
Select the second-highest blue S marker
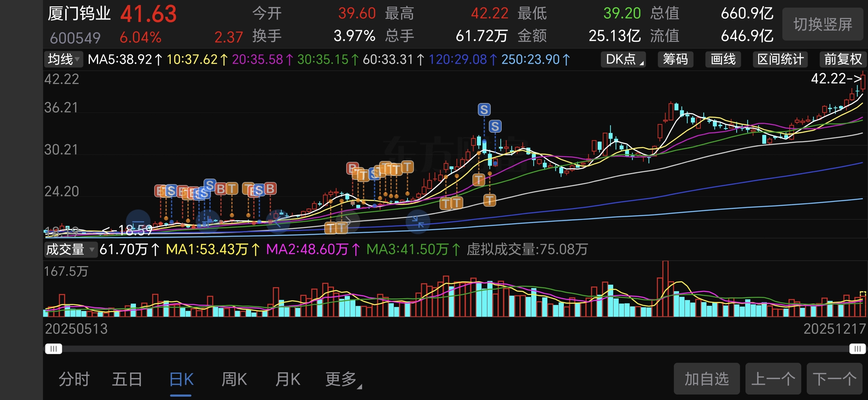[495, 126]
